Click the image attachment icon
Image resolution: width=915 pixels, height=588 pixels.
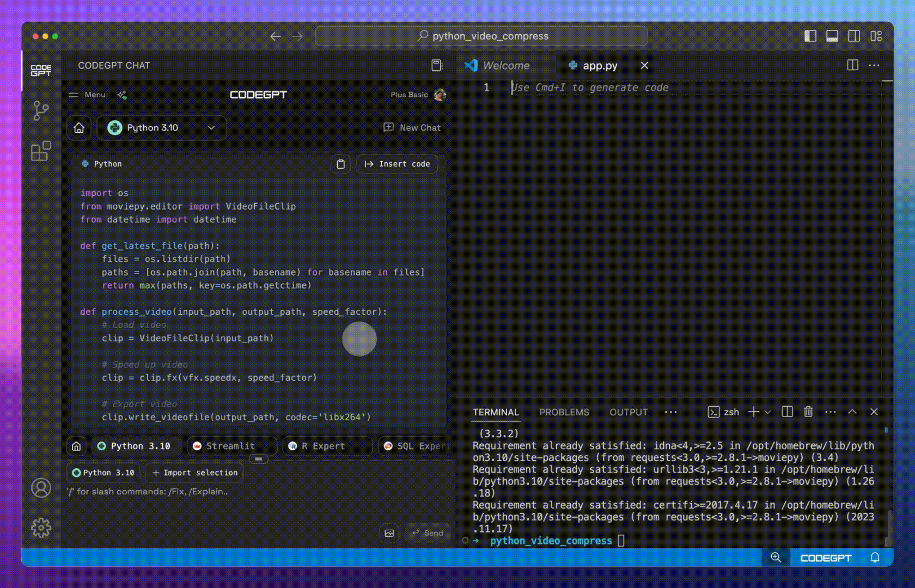pos(389,533)
